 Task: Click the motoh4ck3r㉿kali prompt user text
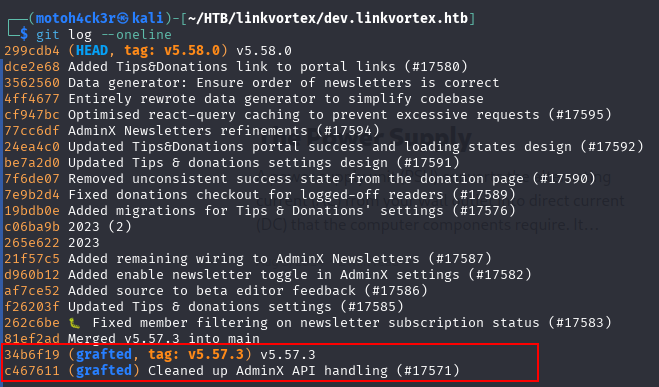100,18
